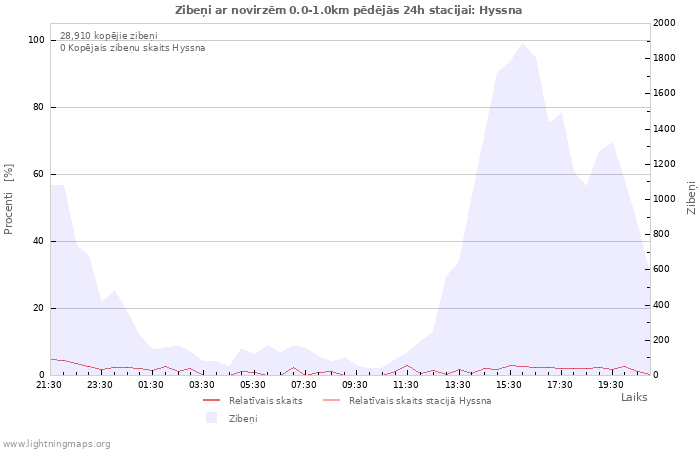Click the 2000 value on right axis
This screenshot has width=700, height=450.
pos(662,23)
